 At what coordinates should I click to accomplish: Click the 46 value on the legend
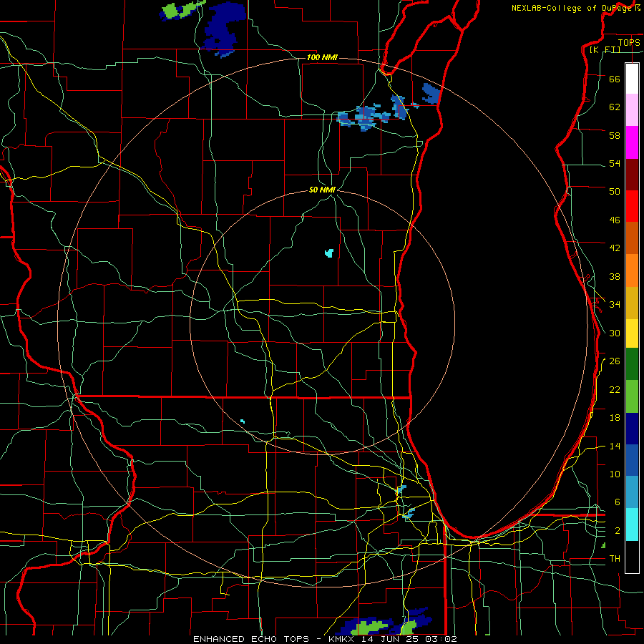pos(615,220)
